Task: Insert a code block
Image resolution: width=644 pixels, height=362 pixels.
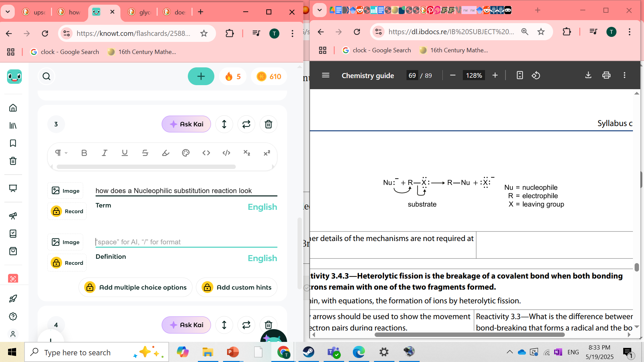Action: [x=226, y=153]
